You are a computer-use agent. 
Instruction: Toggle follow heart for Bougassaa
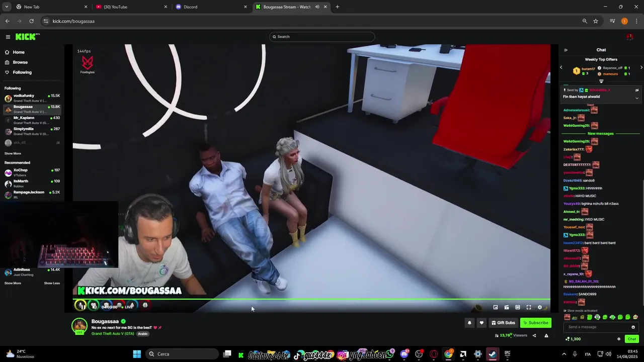tap(481, 323)
